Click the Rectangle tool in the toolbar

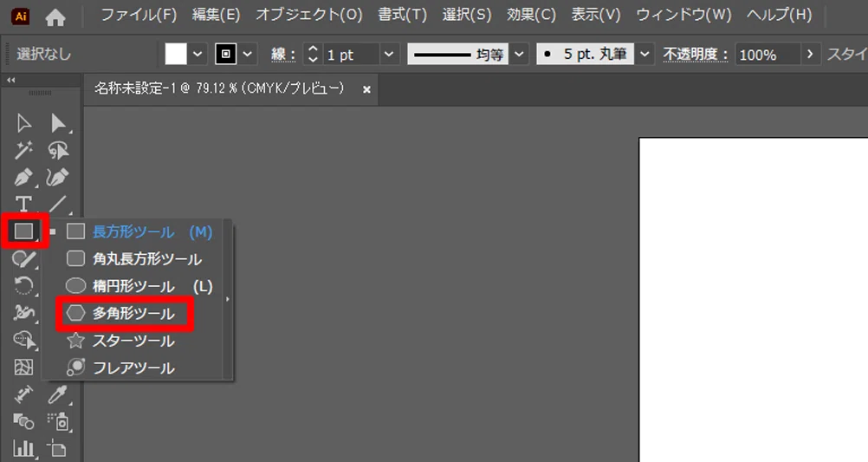click(x=23, y=231)
